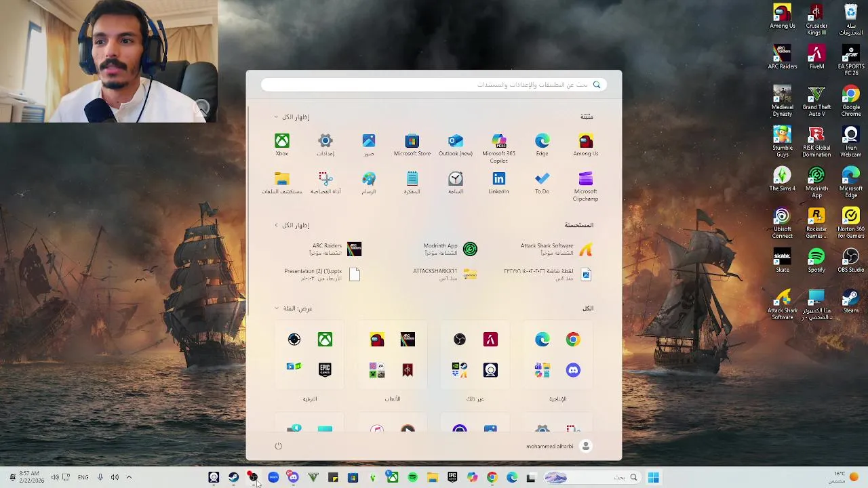Open Medieval Dynasty desktop shortcut
The width and height of the screenshot is (868, 488).
coord(783,102)
